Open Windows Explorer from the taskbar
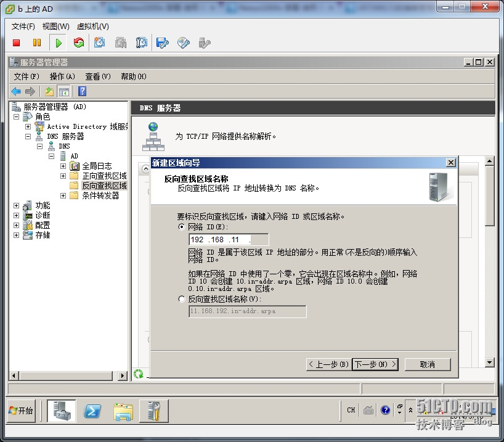This screenshot has width=504, height=442. [123, 411]
